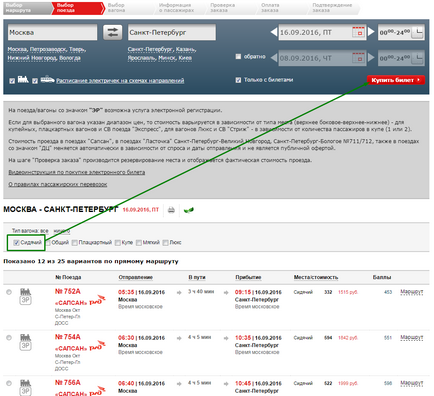Toggle the long-distance trains checkbox
The height and width of the screenshot is (396, 434).
pos(12,81)
